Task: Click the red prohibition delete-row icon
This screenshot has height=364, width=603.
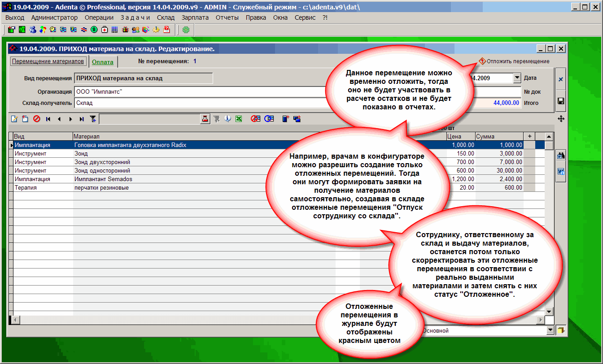Action: [x=36, y=119]
